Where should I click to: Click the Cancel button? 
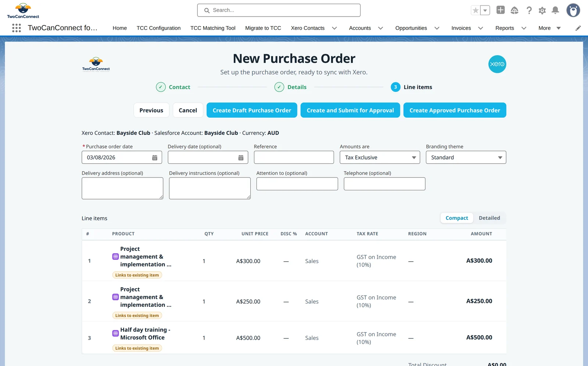[188, 110]
